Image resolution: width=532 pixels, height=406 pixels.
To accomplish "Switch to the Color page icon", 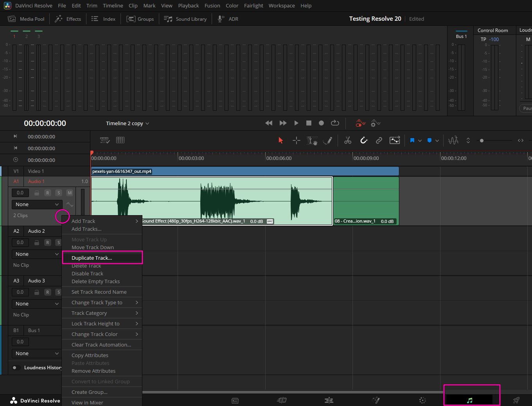I will pos(422,400).
